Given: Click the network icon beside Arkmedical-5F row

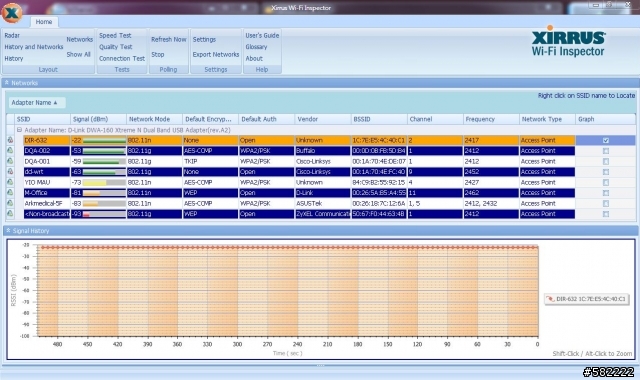Looking at the screenshot, I should point(10,203).
